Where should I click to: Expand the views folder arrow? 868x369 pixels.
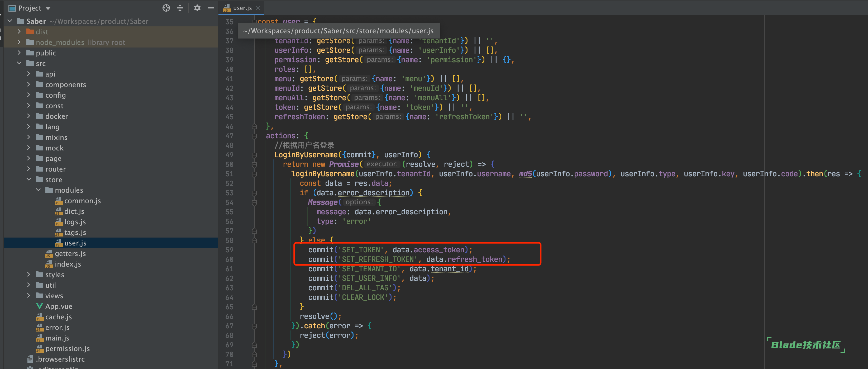[x=29, y=296]
